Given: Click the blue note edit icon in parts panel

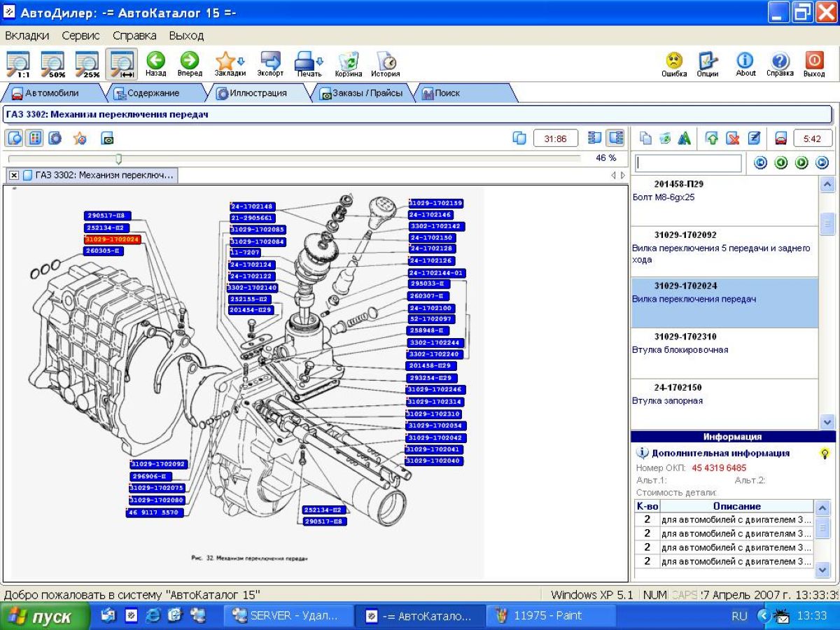Looking at the screenshot, I should click(755, 139).
